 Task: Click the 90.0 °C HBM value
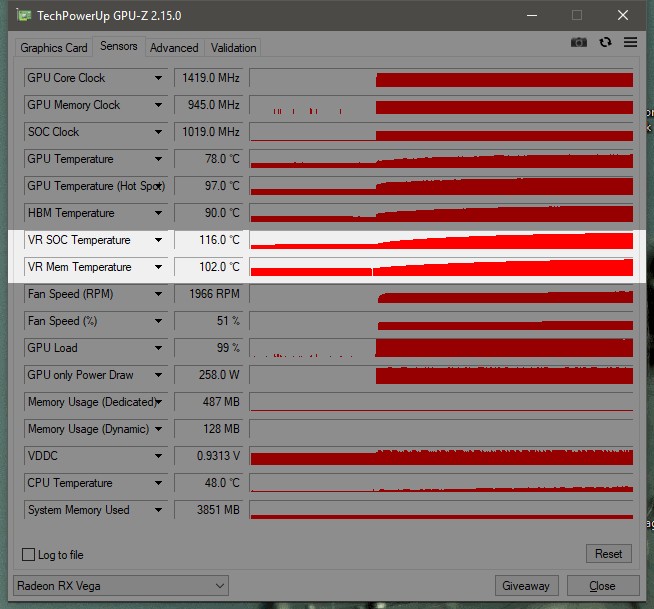coord(209,213)
